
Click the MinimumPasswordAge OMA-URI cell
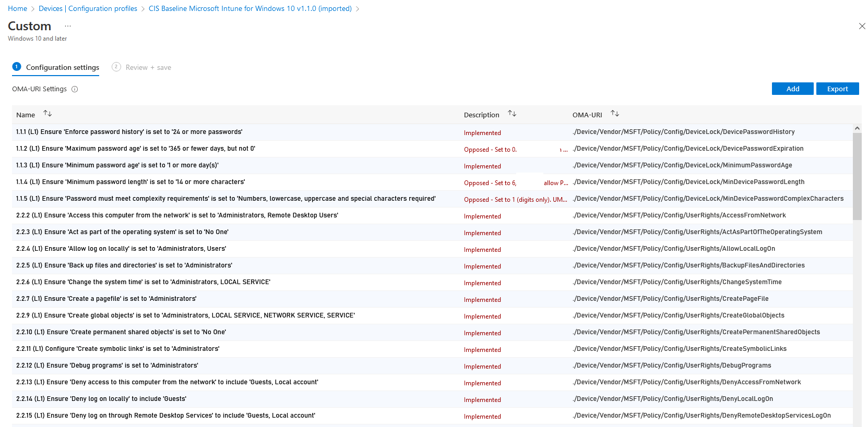click(x=682, y=165)
